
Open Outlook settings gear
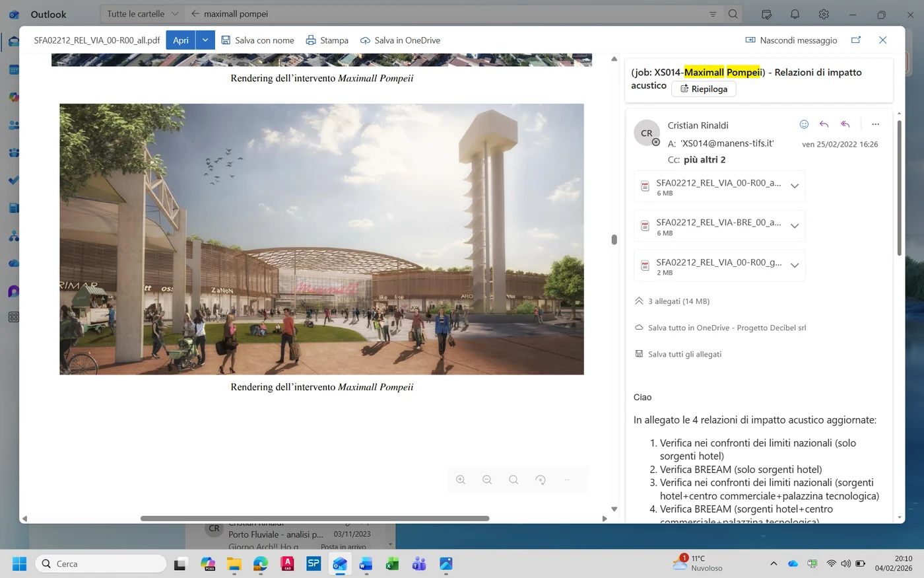point(824,14)
